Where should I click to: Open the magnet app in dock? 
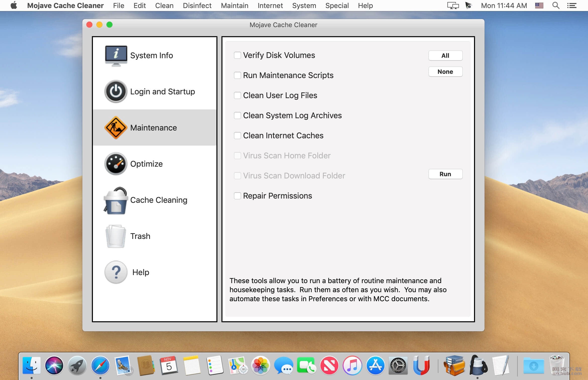[x=421, y=365]
